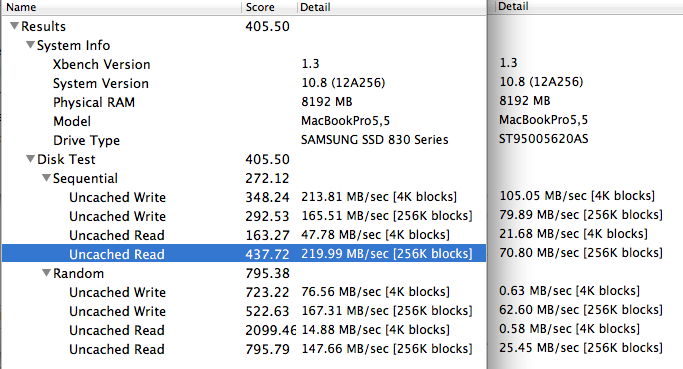Select Uncached Read row scoring 795.79
The width and height of the screenshot is (683, 369).
(244, 349)
